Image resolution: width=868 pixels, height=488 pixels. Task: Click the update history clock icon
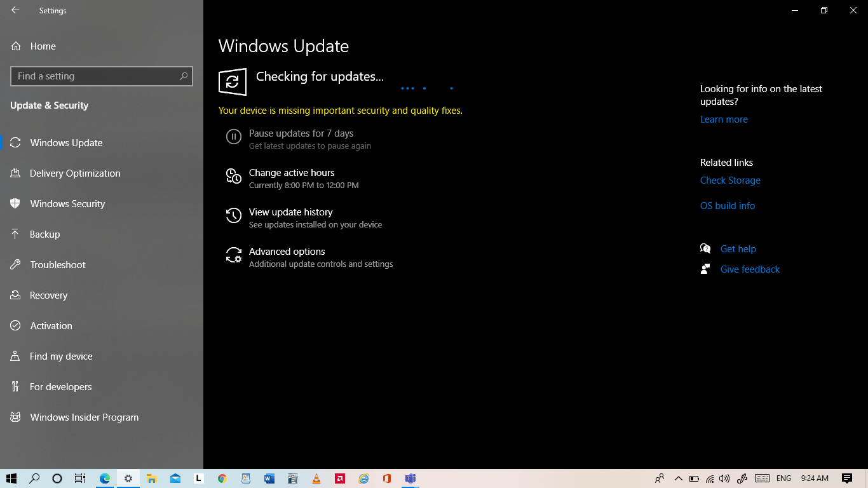[234, 215]
